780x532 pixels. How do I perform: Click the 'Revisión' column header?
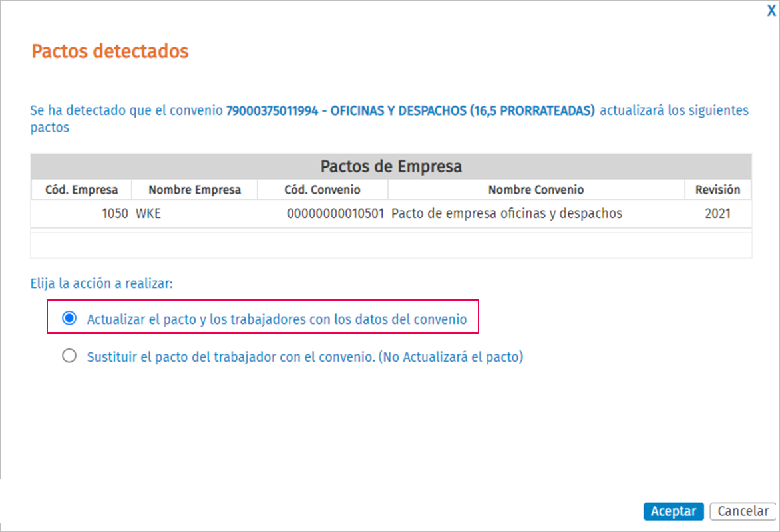coord(718,190)
